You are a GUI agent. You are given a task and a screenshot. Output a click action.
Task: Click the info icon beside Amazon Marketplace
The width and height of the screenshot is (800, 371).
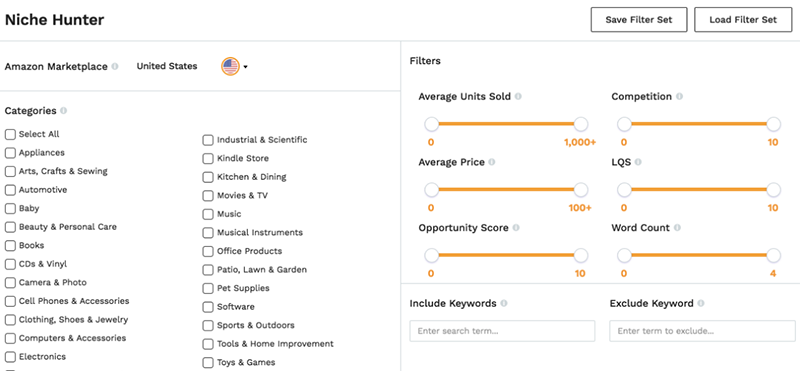[x=115, y=66]
